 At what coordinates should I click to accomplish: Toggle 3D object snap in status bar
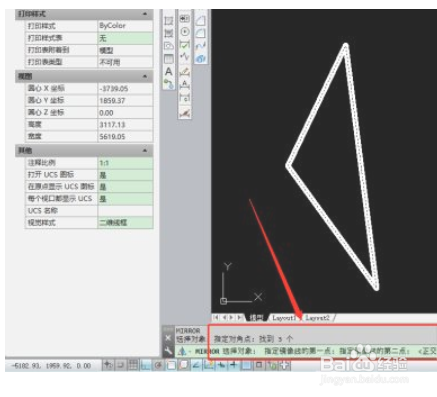point(184,365)
